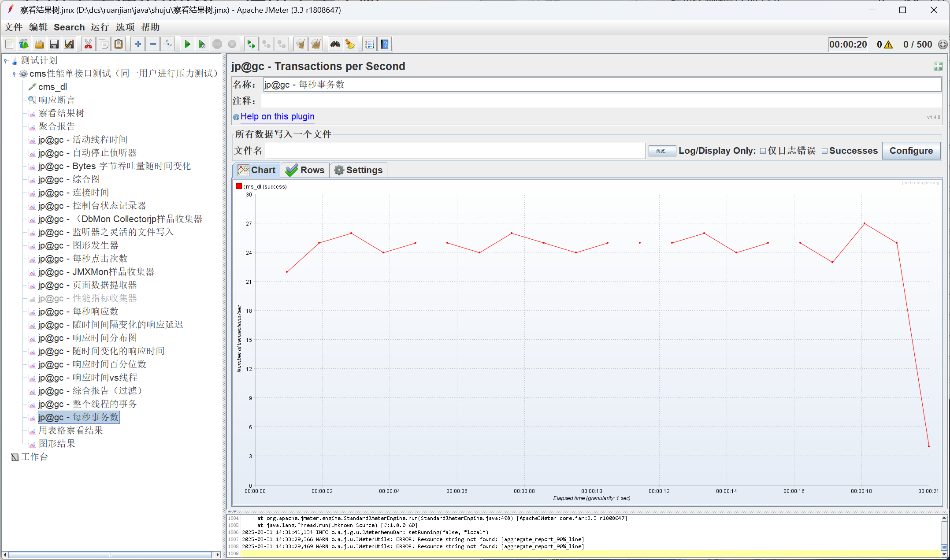
Task: Switch to the Rows tab
Action: pyautogui.click(x=305, y=170)
